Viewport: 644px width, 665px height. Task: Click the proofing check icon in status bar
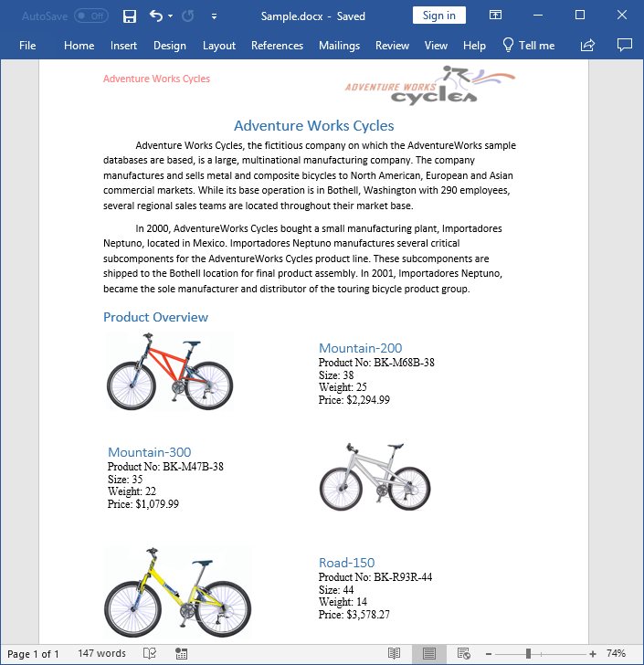[x=150, y=653]
